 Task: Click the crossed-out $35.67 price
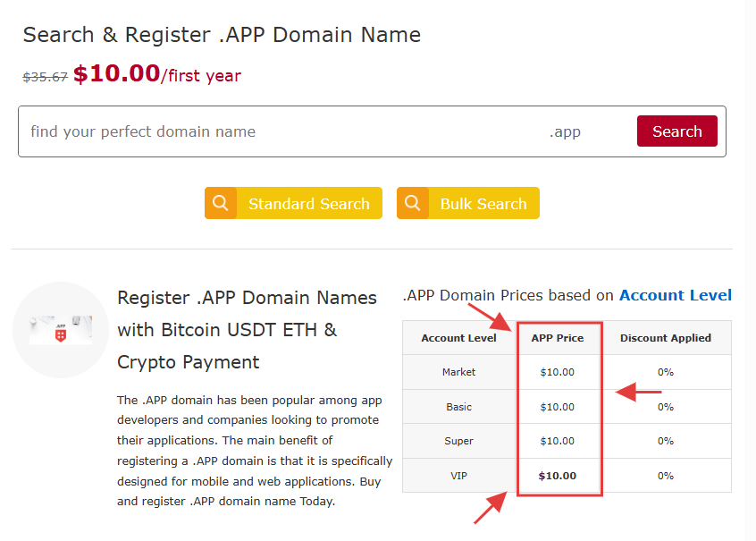pos(46,76)
